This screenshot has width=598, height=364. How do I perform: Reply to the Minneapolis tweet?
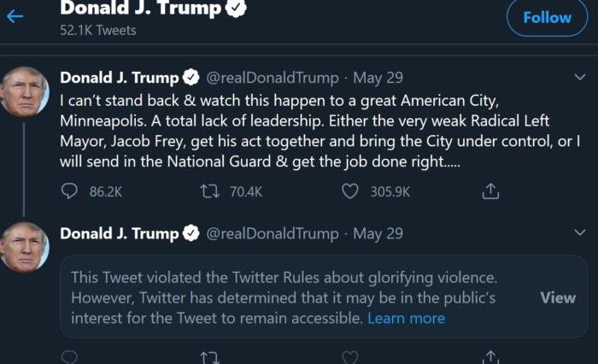70,191
